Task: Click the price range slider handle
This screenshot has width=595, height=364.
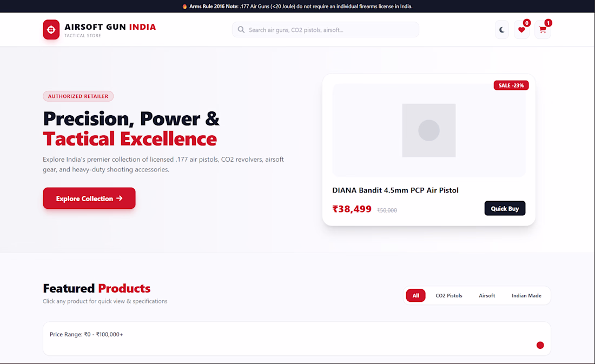Action: 540,345
